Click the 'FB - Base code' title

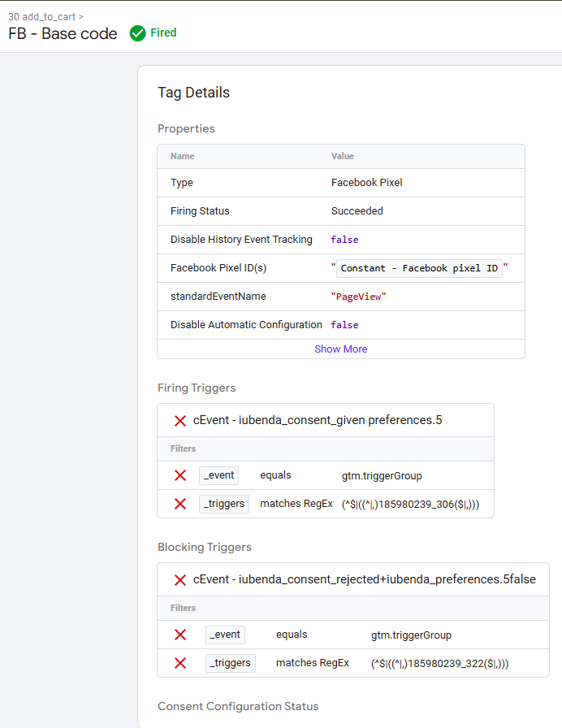coord(63,34)
